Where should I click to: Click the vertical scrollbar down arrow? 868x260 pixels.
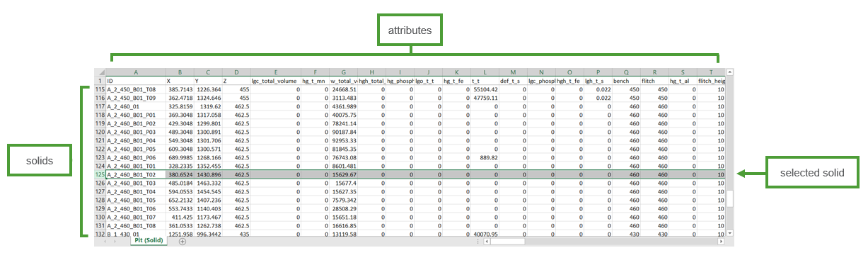coord(729,233)
